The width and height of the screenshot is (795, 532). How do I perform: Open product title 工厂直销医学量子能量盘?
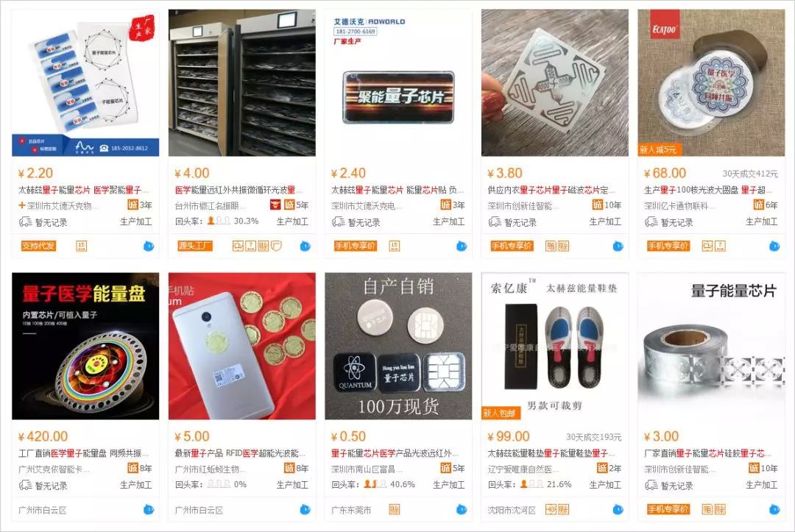click(84, 453)
